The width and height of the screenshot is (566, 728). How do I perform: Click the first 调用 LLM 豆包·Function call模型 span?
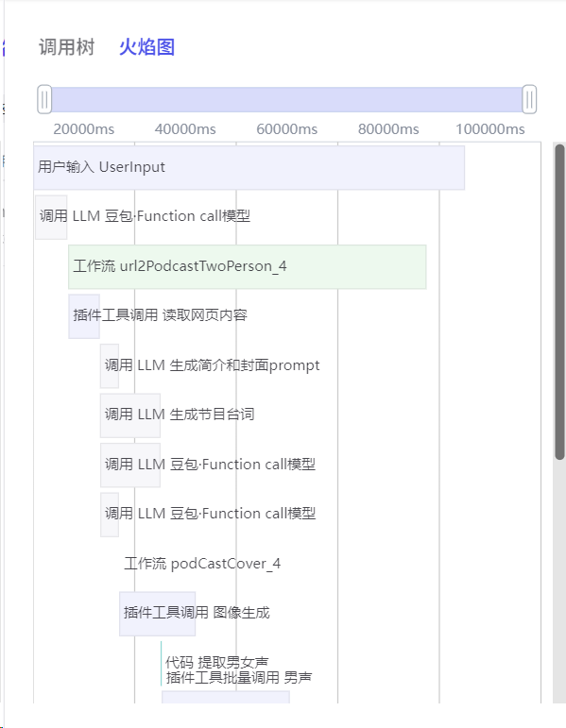click(51, 217)
